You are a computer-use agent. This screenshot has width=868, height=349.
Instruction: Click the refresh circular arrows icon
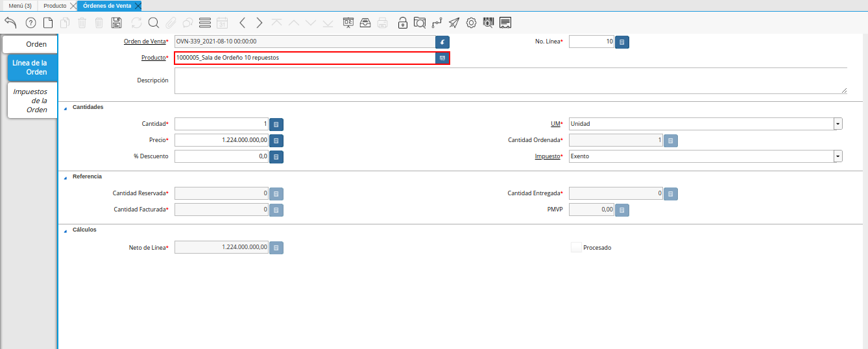pos(136,23)
